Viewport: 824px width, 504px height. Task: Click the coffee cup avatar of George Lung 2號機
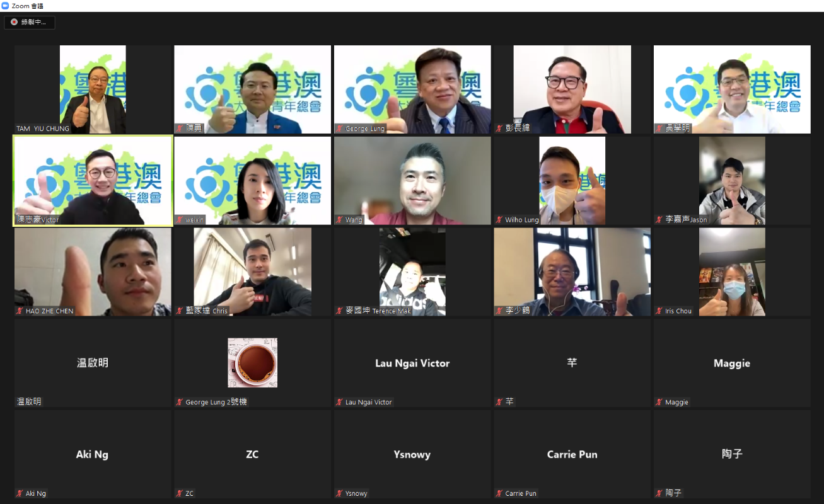click(x=252, y=362)
